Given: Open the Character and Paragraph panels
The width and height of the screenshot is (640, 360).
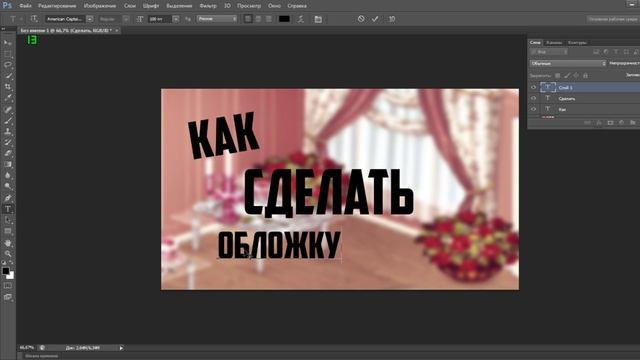Looking at the screenshot, I should click(x=318, y=19).
